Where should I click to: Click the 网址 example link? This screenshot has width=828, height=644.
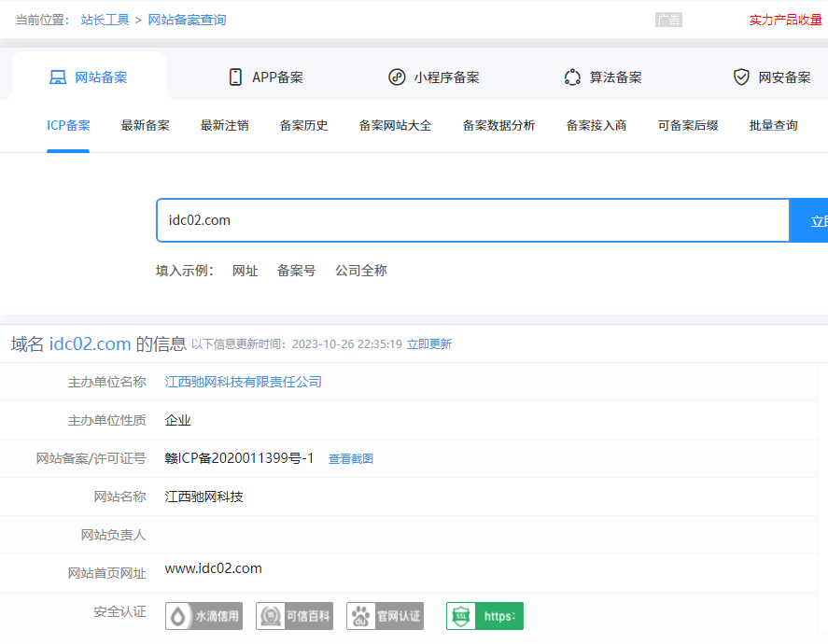point(245,271)
